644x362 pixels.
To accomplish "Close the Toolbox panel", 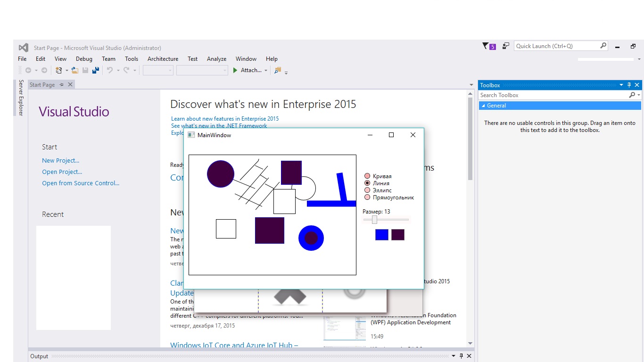I will (637, 85).
